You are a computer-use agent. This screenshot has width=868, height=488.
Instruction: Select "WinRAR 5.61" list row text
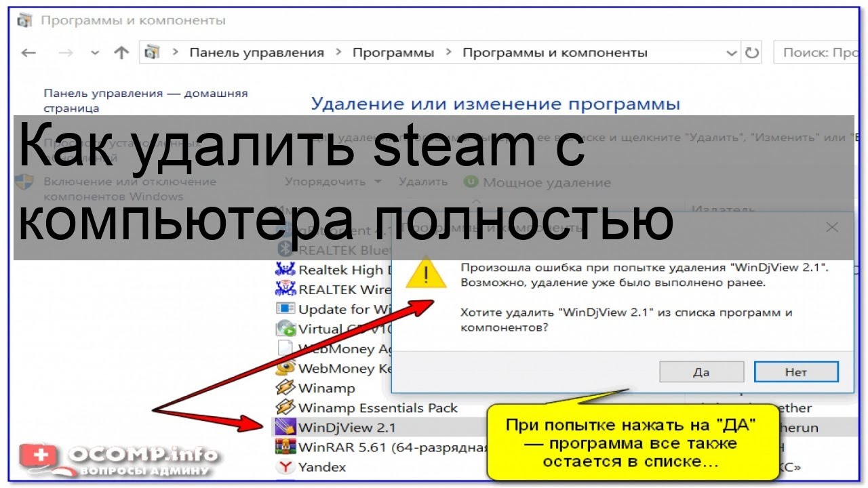(395, 447)
